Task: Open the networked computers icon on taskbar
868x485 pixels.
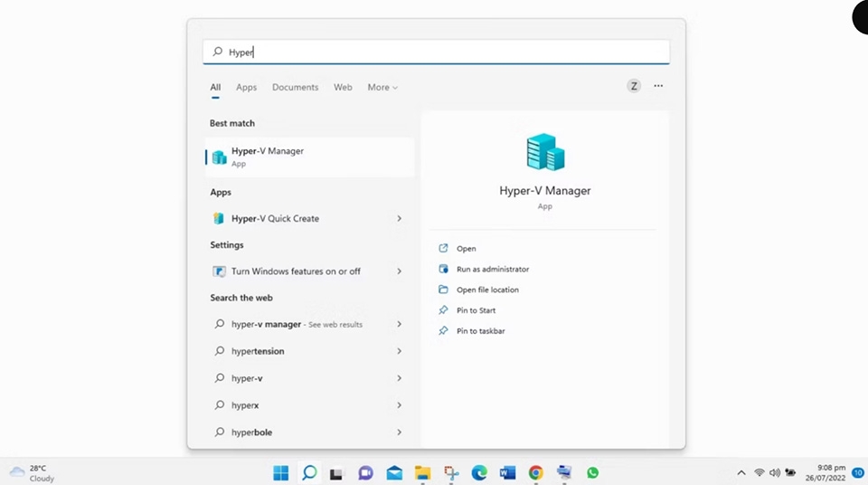Action: coord(564,472)
